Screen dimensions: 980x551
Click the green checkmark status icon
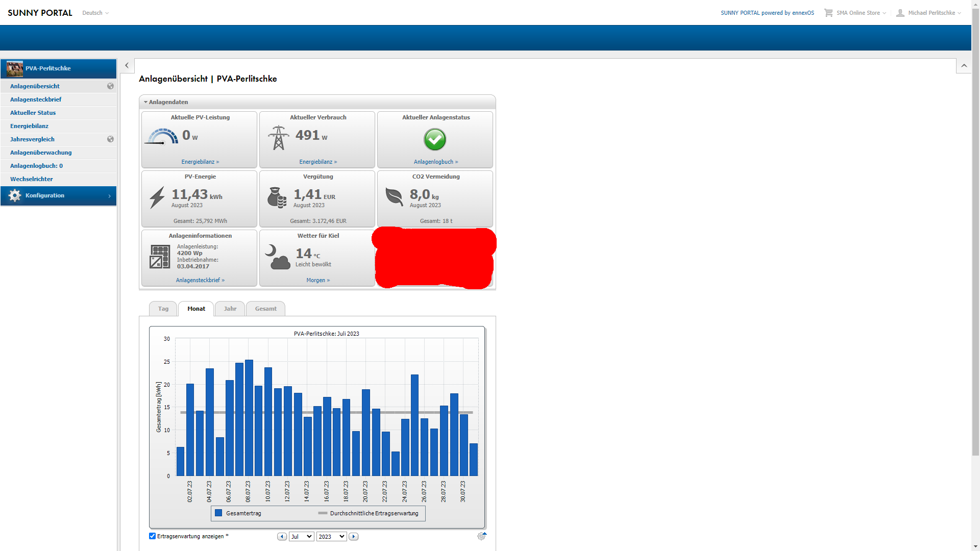click(435, 139)
